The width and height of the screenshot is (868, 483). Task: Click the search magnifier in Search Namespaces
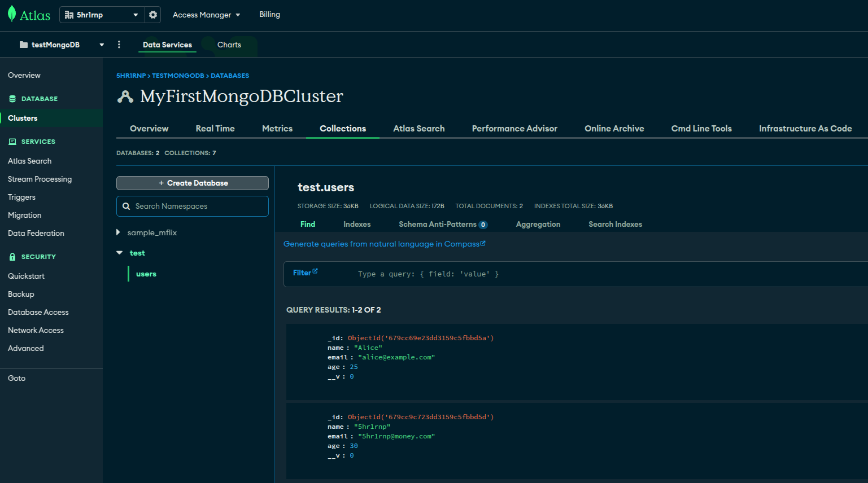(x=127, y=207)
